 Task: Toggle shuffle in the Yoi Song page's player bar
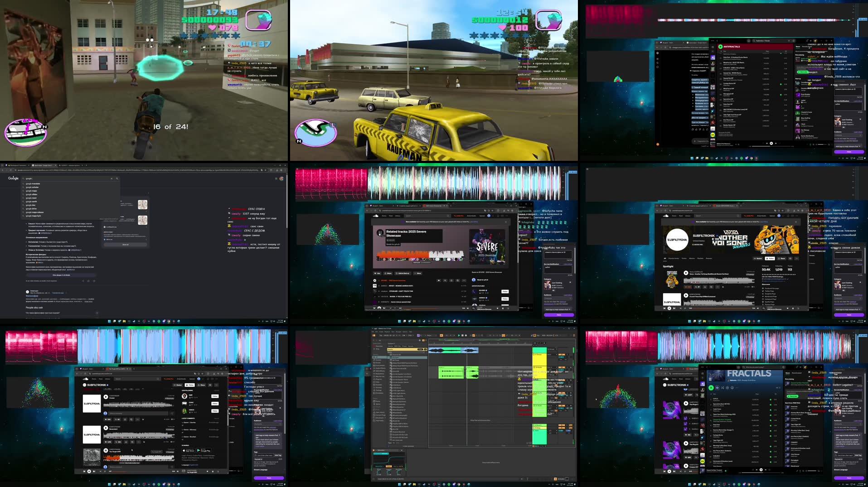(x=680, y=308)
